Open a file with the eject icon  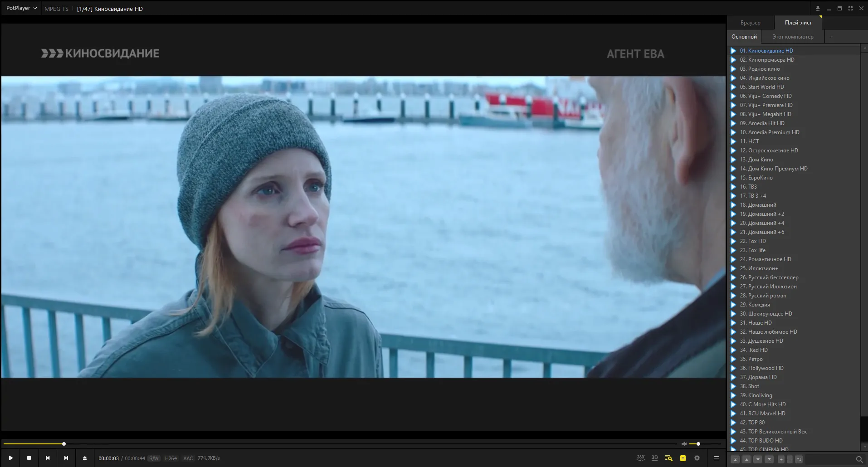click(x=85, y=458)
